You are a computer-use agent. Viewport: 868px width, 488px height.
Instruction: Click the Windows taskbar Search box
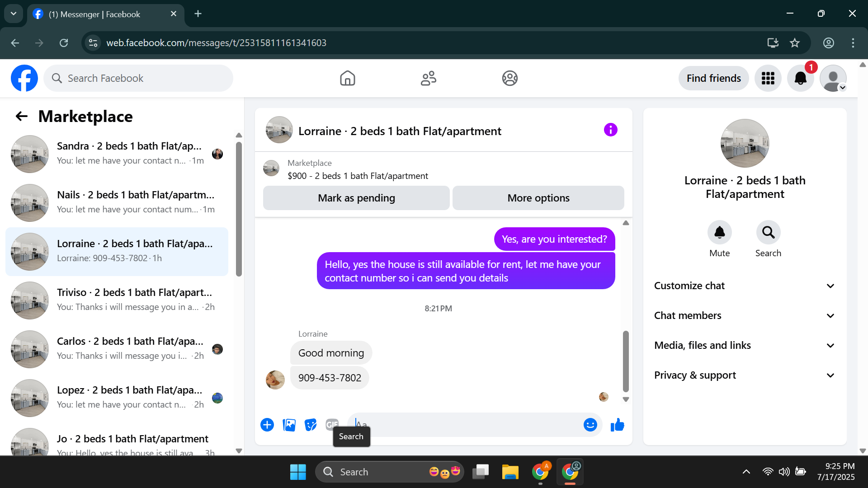tap(390, 472)
